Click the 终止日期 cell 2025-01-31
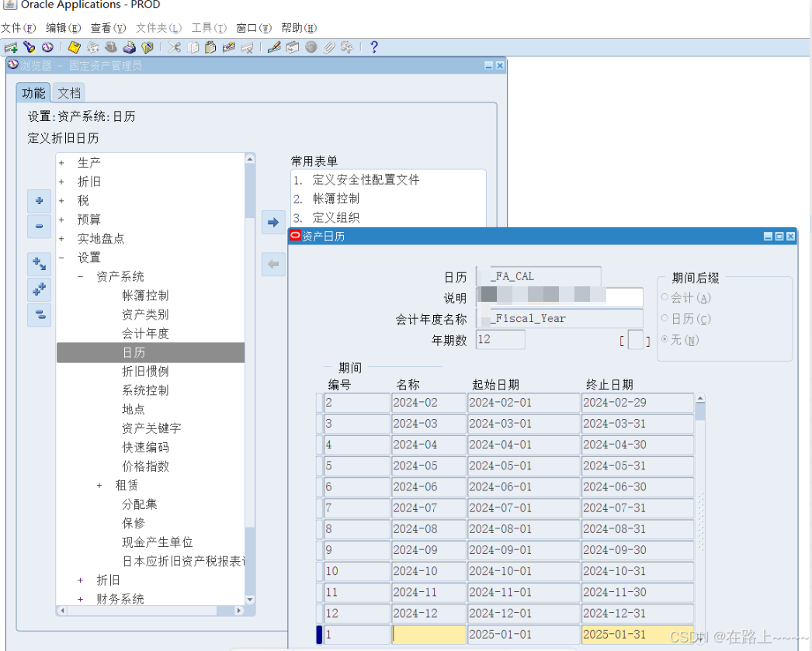The image size is (812, 651). [x=637, y=635]
